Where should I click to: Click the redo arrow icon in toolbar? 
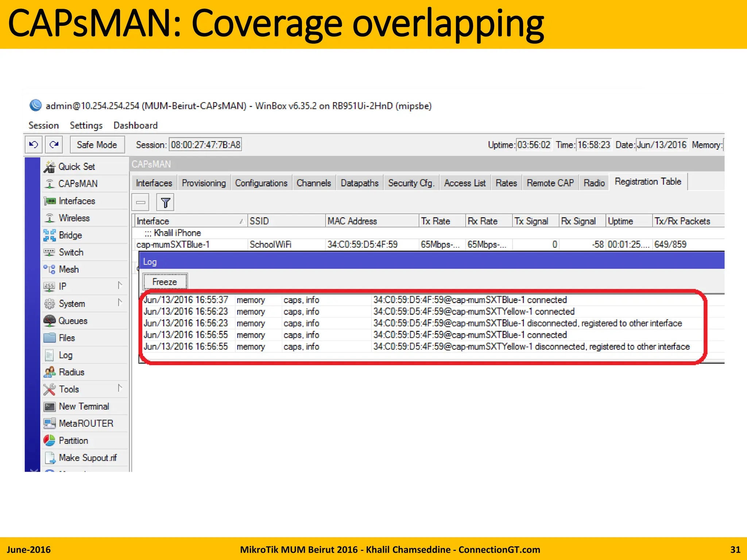point(54,145)
